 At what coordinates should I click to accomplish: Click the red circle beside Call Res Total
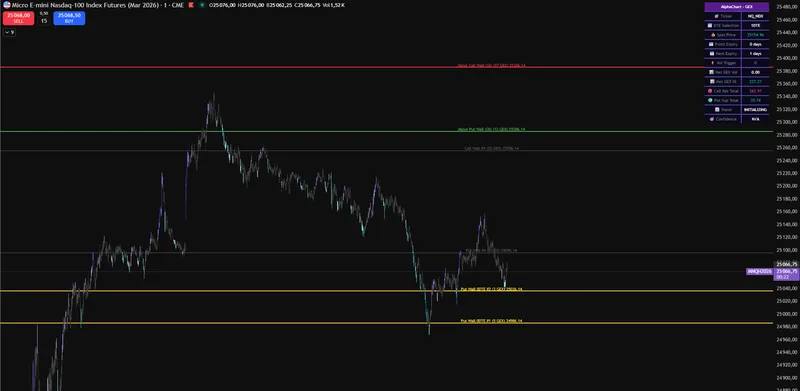pyautogui.click(x=709, y=91)
